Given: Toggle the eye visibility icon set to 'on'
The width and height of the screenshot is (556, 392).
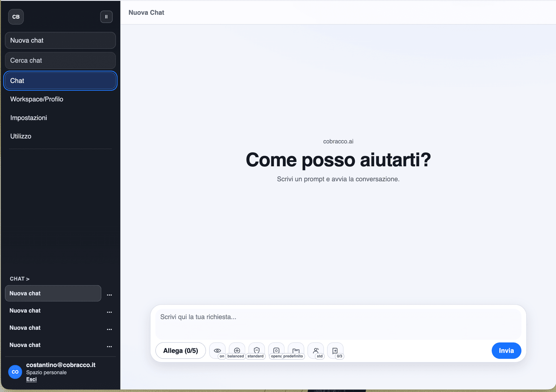Looking at the screenshot, I should coord(217,351).
